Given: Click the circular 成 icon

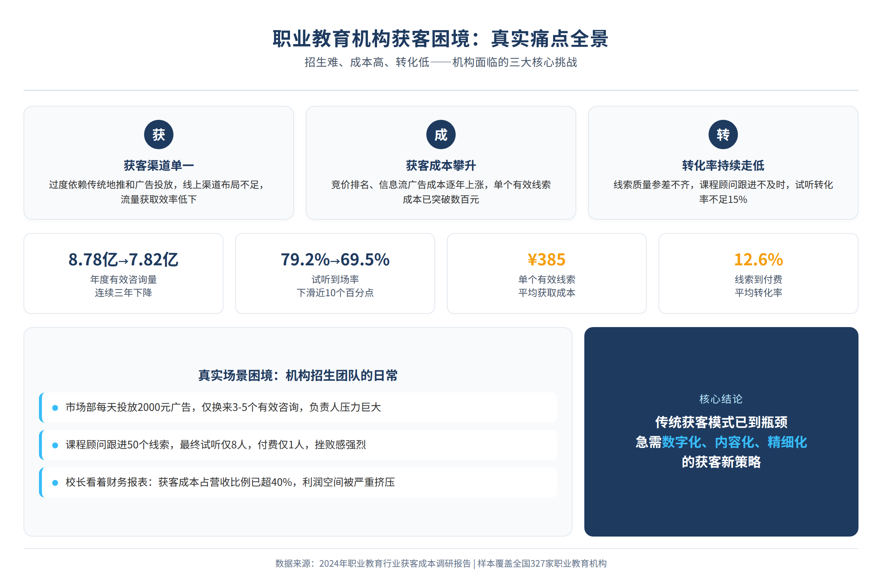Looking at the screenshot, I should tap(441, 134).
